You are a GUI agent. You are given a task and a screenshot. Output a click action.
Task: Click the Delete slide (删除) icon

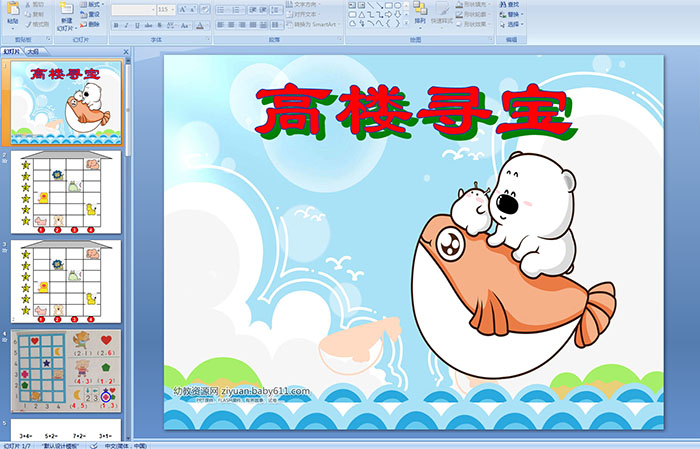pos(90,24)
